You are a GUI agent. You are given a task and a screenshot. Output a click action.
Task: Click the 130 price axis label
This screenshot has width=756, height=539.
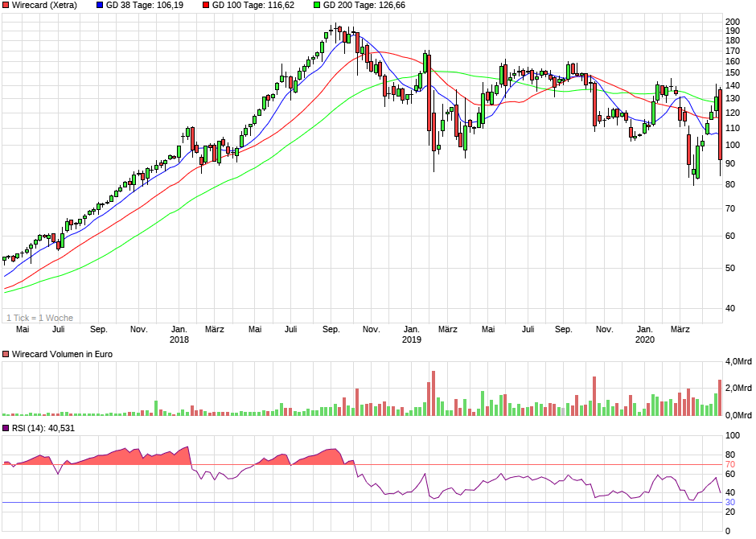coord(733,98)
